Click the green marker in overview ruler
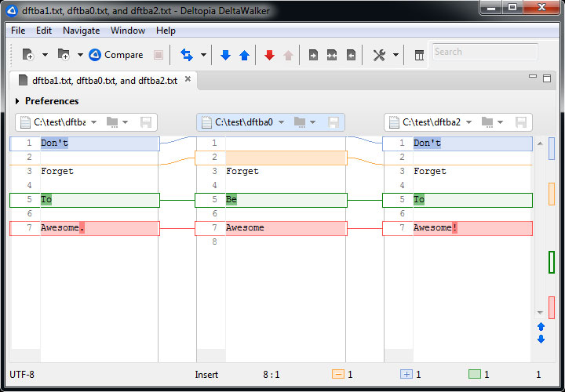The image size is (565, 392). [552, 262]
